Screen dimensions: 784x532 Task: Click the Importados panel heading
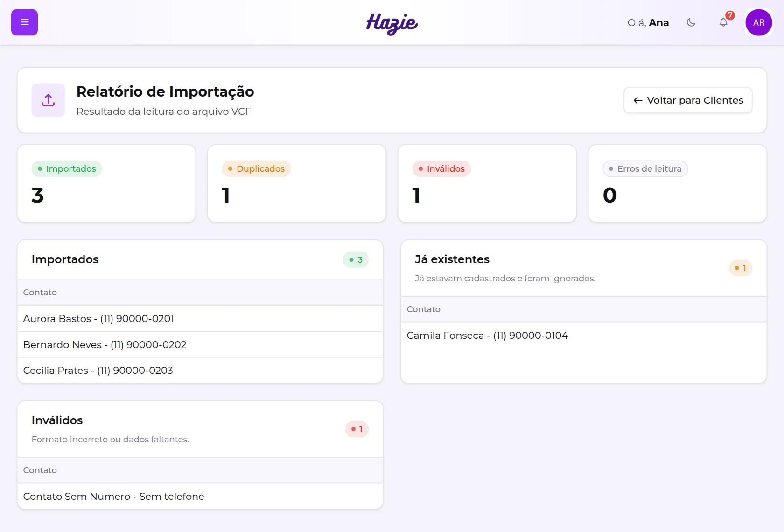pyautogui.click(x=65, y=259)
